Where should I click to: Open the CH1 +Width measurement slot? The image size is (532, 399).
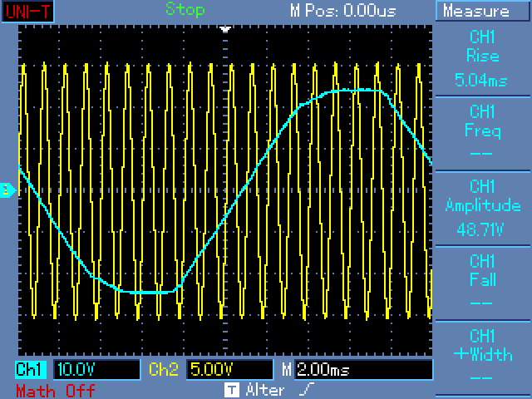(482, 358)
